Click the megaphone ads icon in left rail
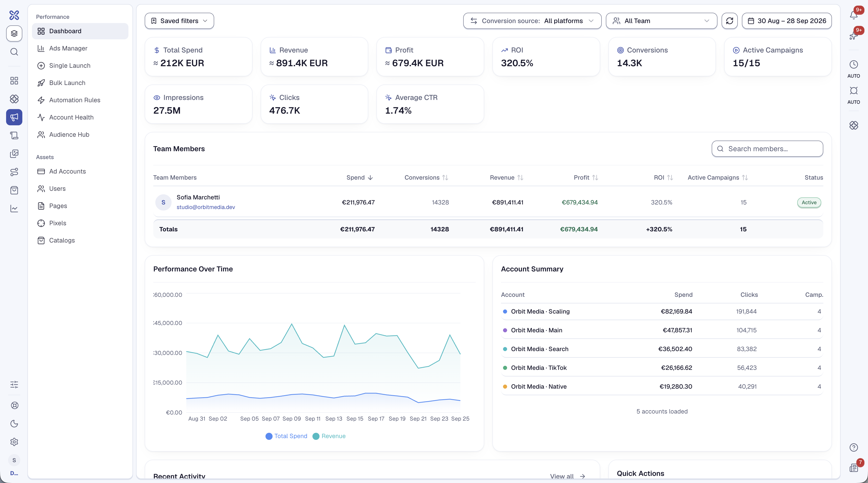 click(x=14, y=117)
